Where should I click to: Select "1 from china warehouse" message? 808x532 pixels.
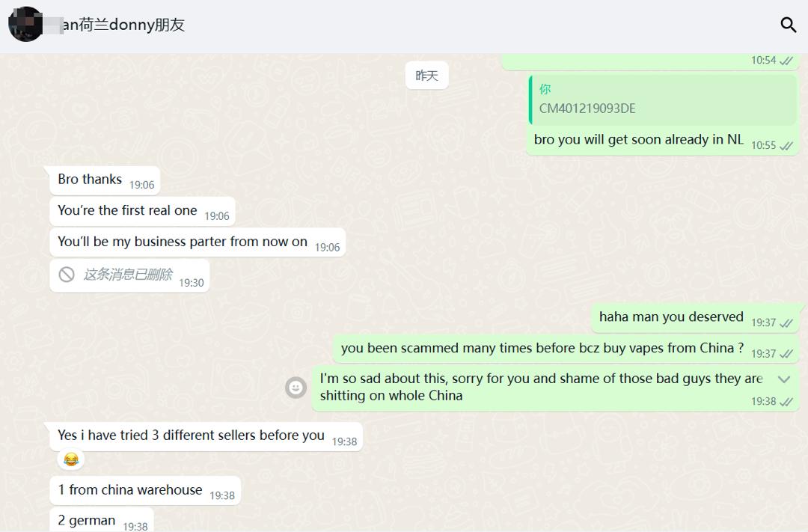145,491
